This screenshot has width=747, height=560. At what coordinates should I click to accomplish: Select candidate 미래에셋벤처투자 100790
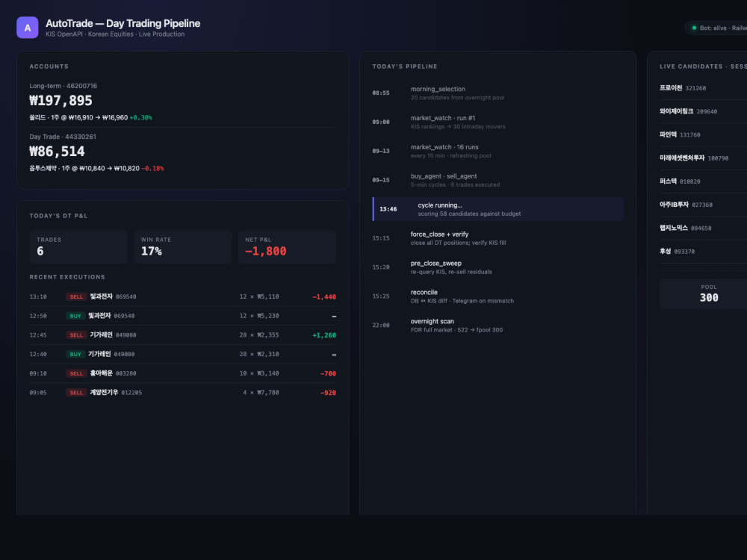703,158
